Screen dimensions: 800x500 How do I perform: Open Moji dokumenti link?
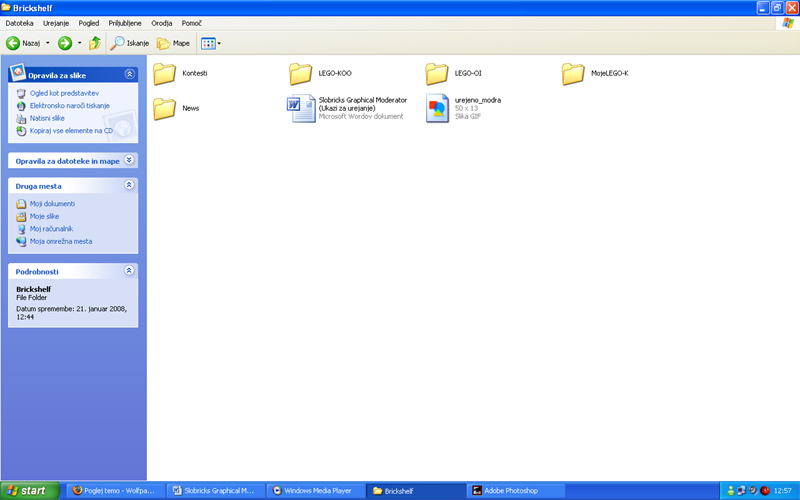[x=53, y=204]
